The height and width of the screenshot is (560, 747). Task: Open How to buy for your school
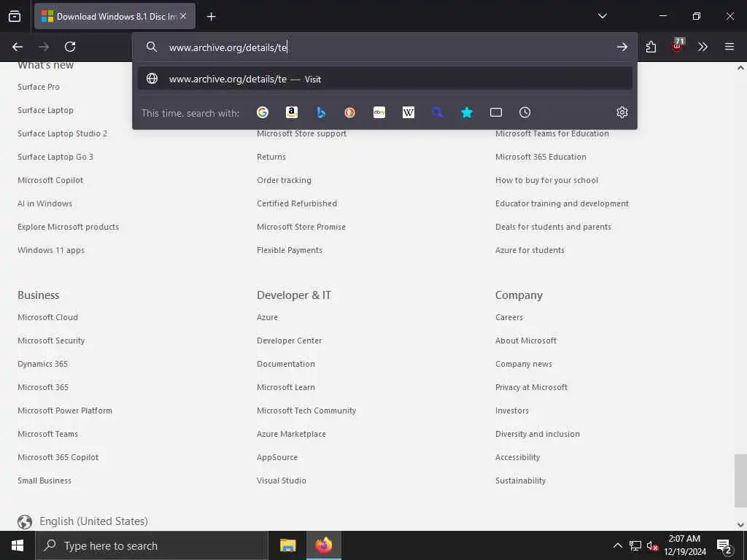(x=546, y=180)
